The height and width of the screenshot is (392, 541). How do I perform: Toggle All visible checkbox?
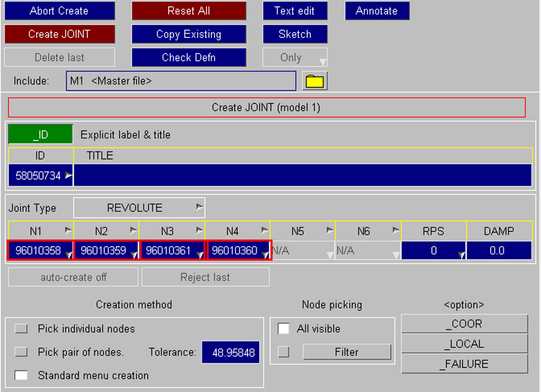(x=283, y=329)
